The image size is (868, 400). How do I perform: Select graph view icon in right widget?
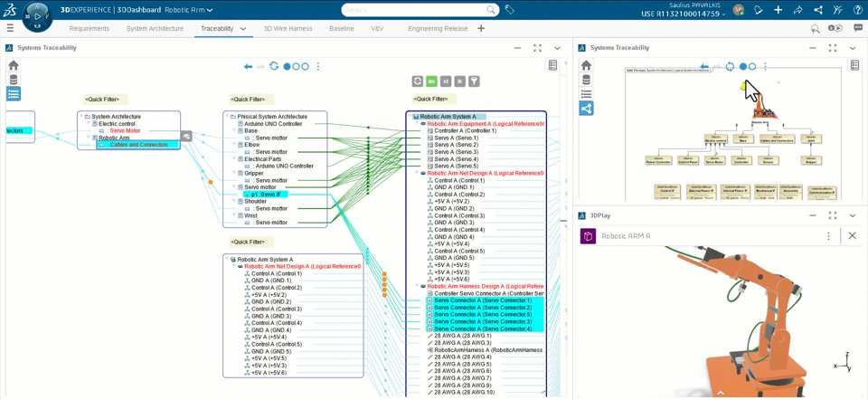click(586, 108)
